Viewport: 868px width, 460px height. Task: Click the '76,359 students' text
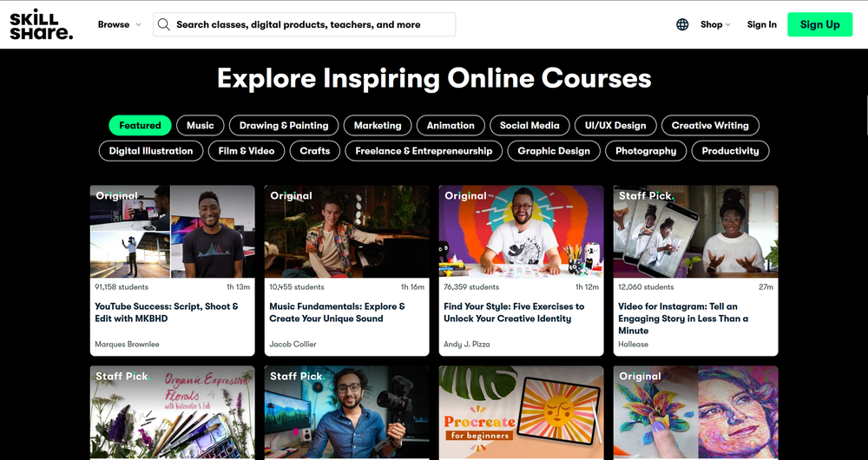pyautogui.click(x=471, y=286)
